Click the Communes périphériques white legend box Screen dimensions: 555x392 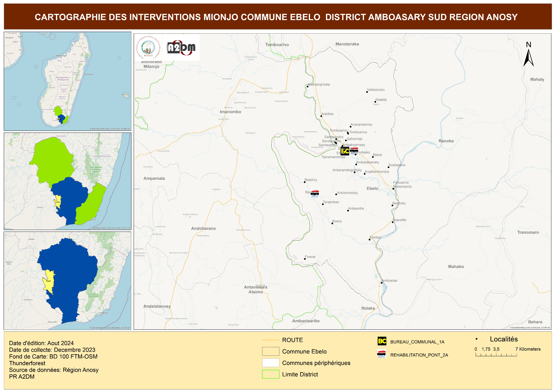(x=271, y=363)
